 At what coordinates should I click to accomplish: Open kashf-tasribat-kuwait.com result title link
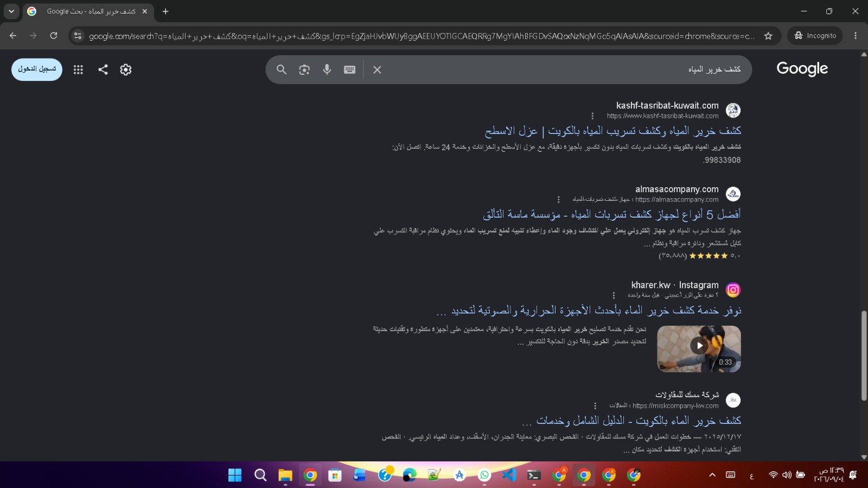[x=613, y=131]
